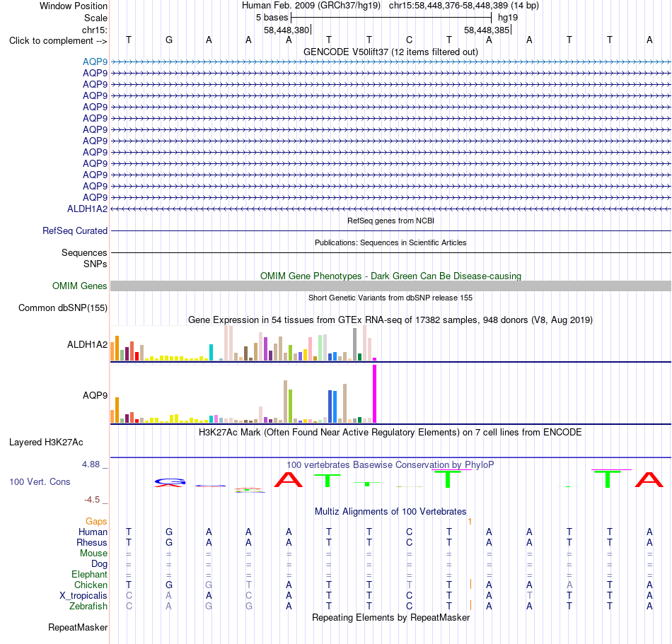Click the C base in the complement sequence row

pos(410,40)
